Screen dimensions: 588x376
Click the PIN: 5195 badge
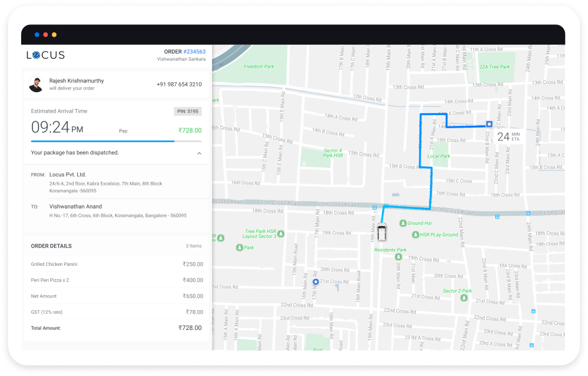(187, 111)
